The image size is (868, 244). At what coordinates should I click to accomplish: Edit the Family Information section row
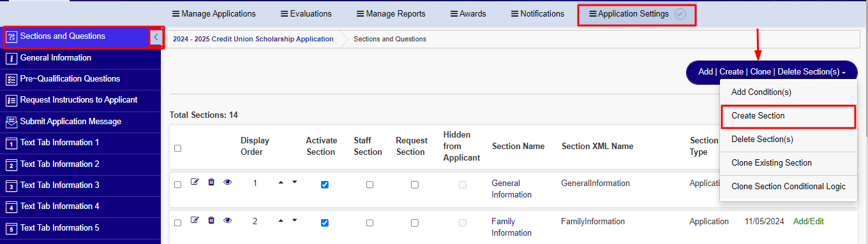[x=195, y=220]
